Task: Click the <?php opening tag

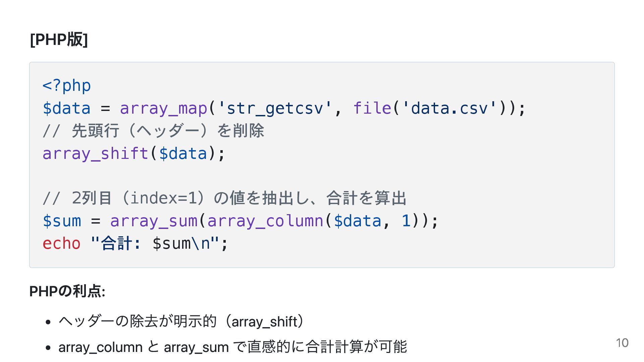Action: (67, 85)
